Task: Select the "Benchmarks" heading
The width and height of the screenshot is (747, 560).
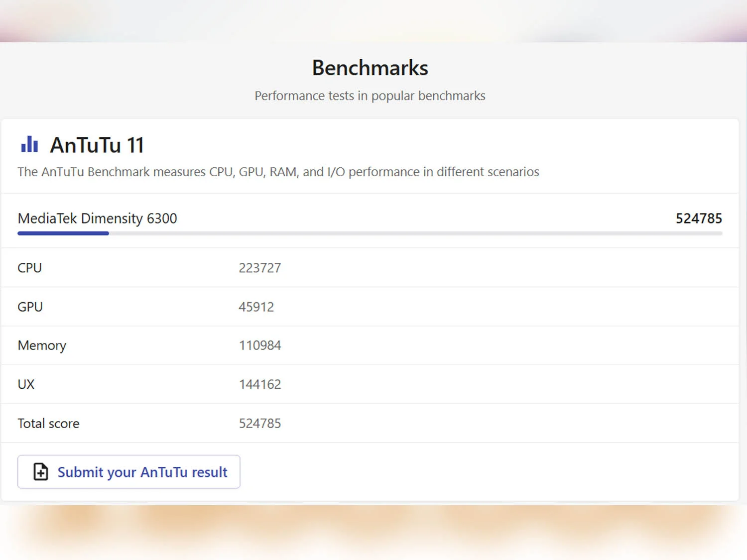Action: [370, 68]
